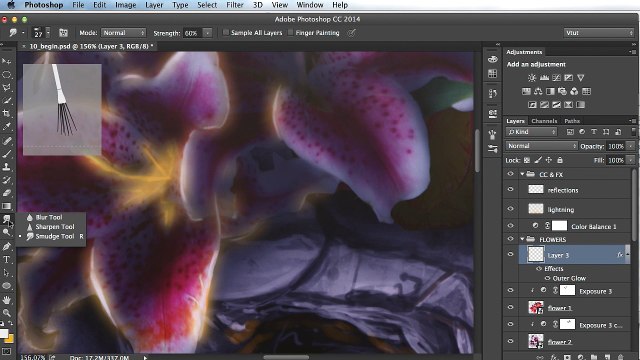This screenshot has width=640, height=360.
Task: Open the layer blend mode Normal dropdown
Action: point(542,146)
